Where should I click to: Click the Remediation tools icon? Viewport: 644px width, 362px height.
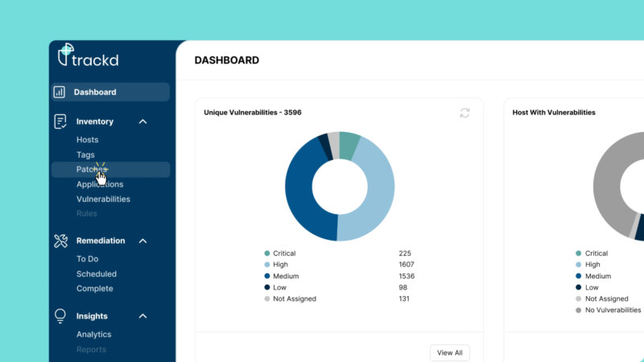coord(60,241)
